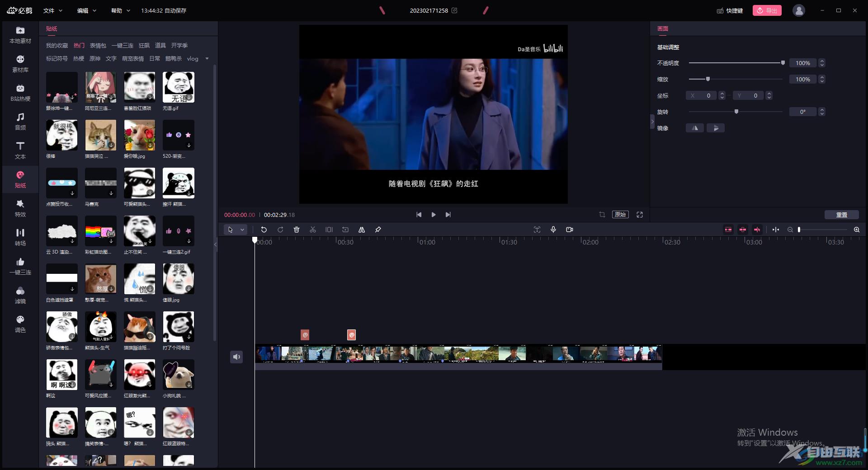Click the trash delete icon
Viewport: 868px width, 470px height.
click(x=297, y=230)
